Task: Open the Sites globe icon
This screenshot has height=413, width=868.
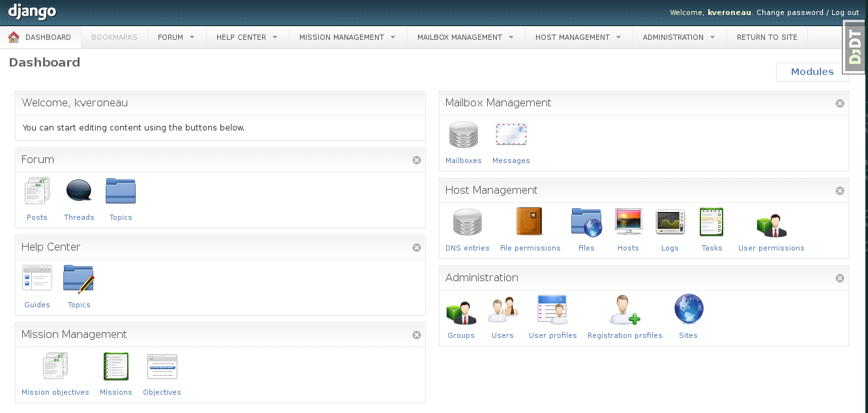Action: pyautogui.click(x=689, y=309)
